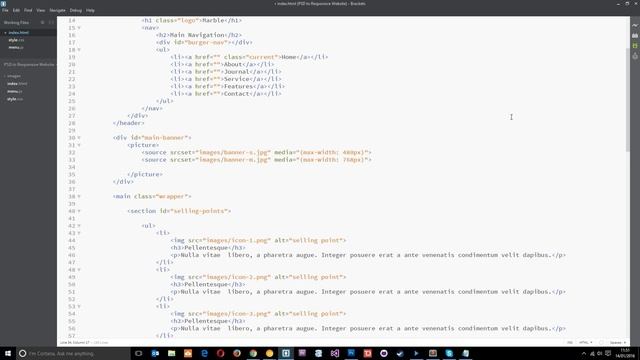Collapse the ul at line 42
The width and height of the screenshot is (640, 360).
click(x=79, y=226)
